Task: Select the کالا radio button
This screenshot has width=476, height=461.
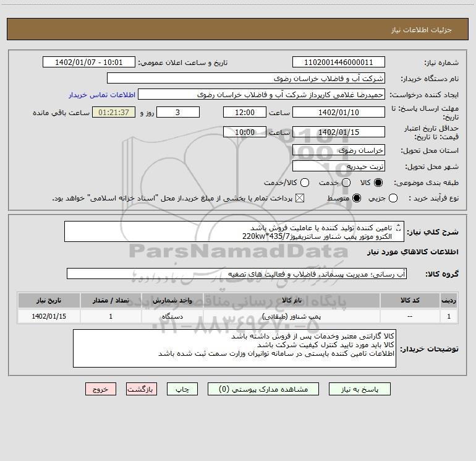Action: [x=378, y=183]
